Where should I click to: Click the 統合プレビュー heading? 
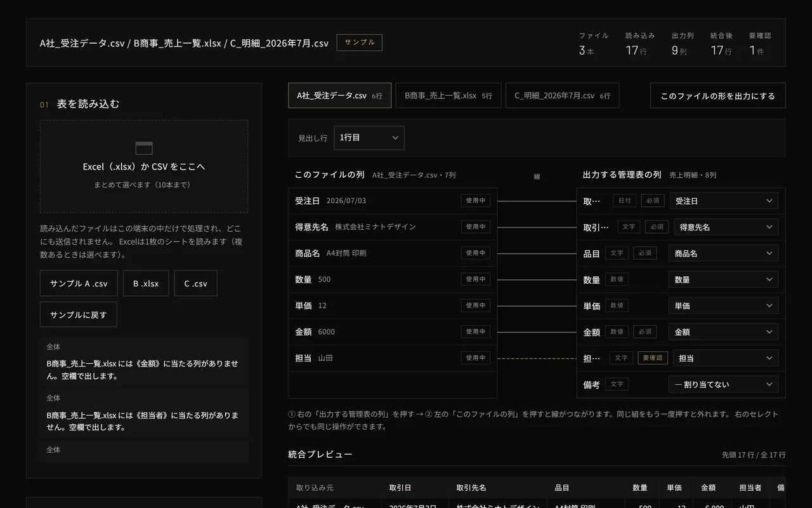(x=320, y=454)
